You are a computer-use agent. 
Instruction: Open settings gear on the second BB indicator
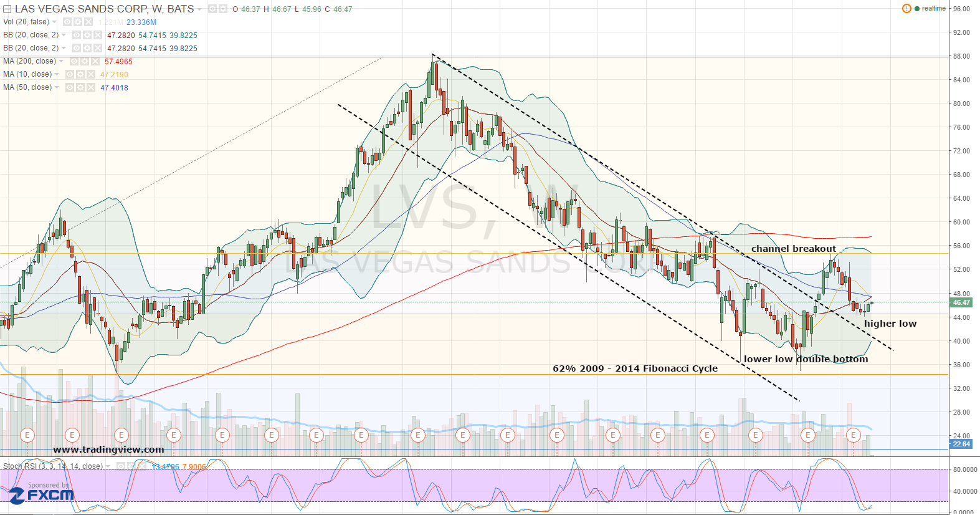(87, 48)
